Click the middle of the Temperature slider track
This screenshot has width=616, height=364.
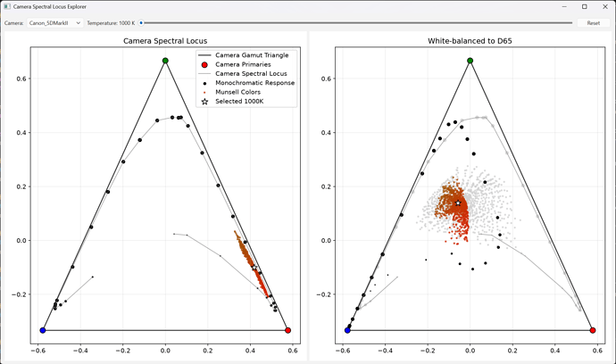[x=356, y=23]
